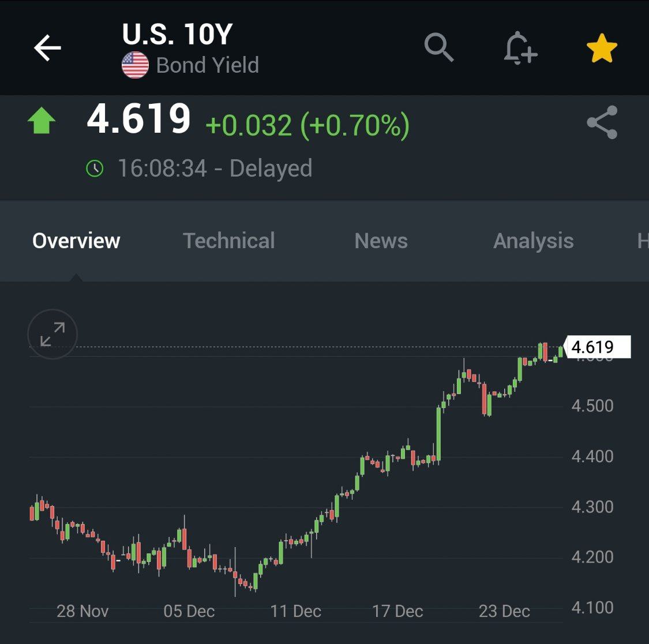Tap the green clock icon
This screenshot has width=649, height=644.
pos(95,169)
